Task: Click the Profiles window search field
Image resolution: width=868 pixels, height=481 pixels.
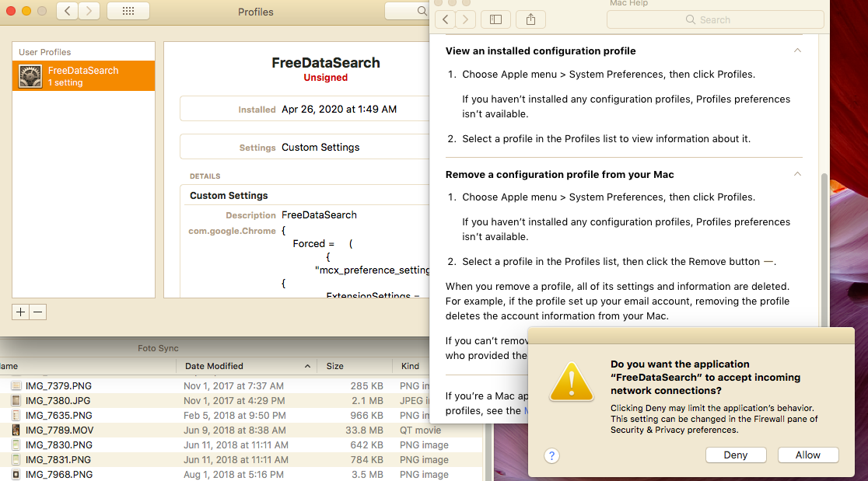Action: (x=407, y=11)
